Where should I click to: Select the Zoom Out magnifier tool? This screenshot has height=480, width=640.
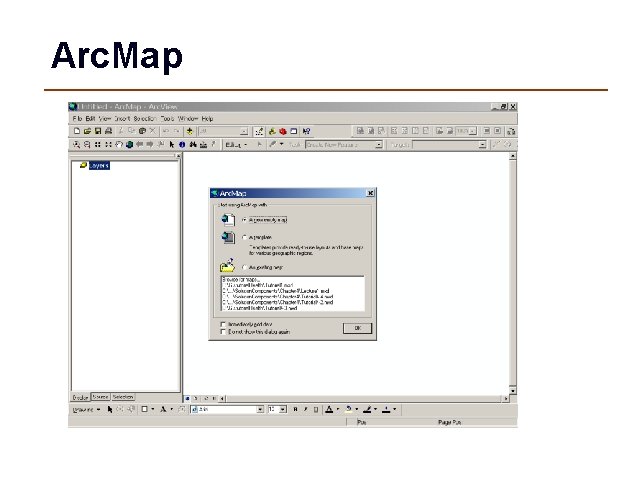point(87,144)
